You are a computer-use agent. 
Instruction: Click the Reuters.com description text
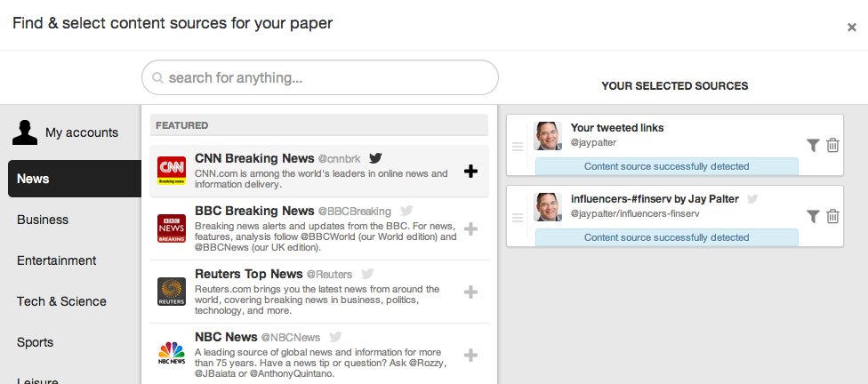tap(317, 300)
